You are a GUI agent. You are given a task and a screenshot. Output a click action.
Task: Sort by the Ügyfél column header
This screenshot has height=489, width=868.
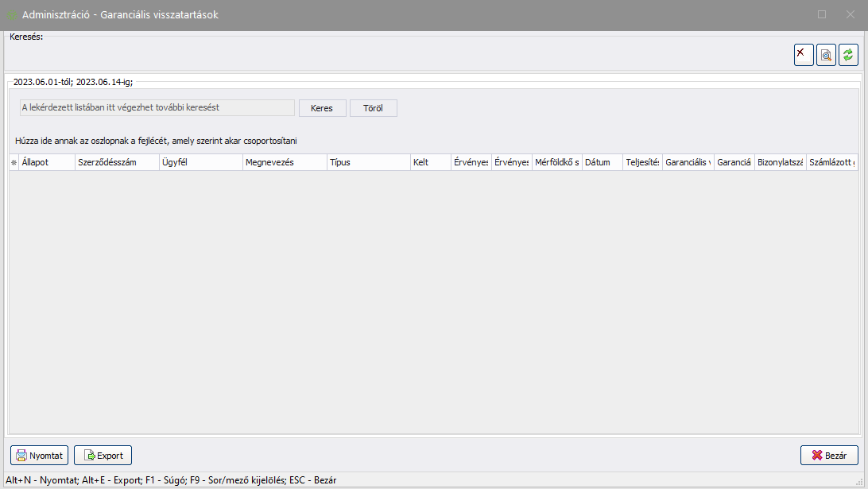point(200,162)
